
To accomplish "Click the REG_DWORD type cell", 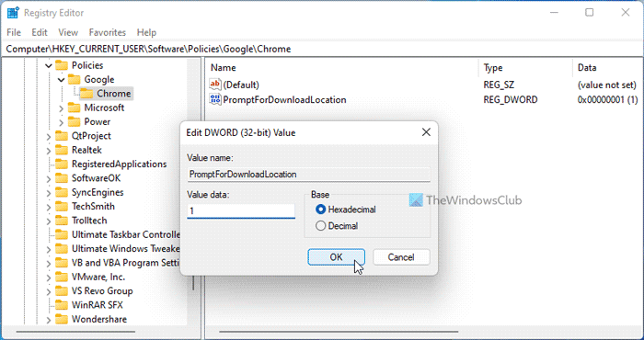I will coord(511,99).
